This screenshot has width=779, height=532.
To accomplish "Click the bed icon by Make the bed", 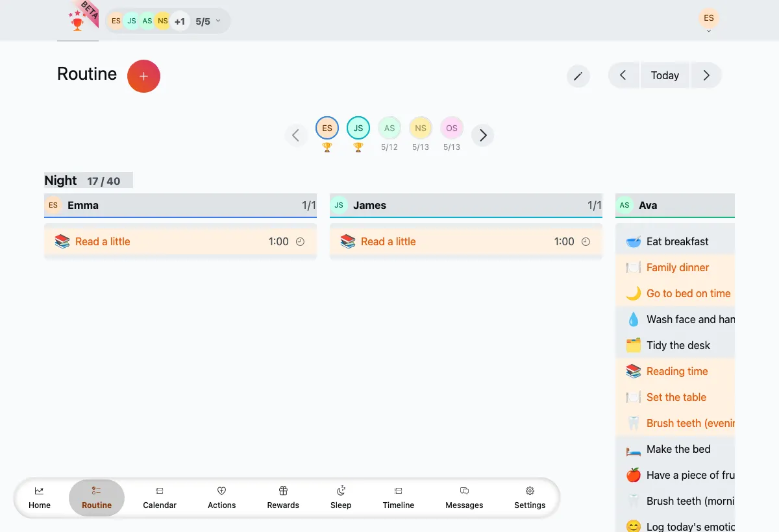I will 634,449.
